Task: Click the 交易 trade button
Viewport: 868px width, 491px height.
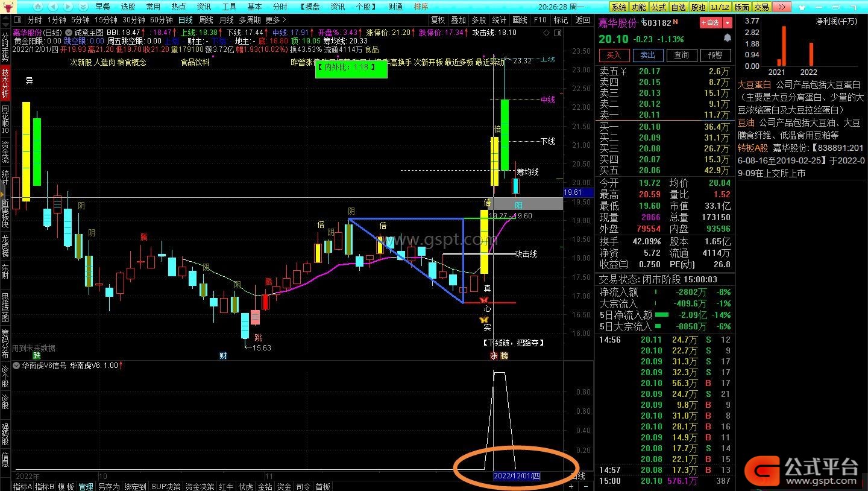Action: (x=761, y=7)
